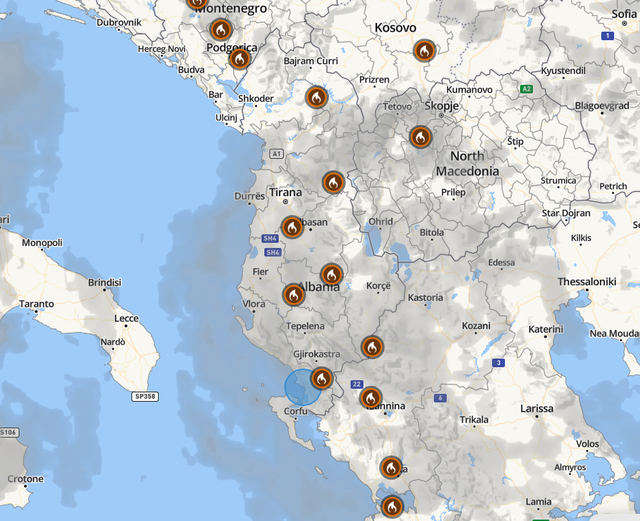This screenshot has width=640, height=521.
Task: Click the A1 road shield north of Tirana
Action: coord(276,154)
